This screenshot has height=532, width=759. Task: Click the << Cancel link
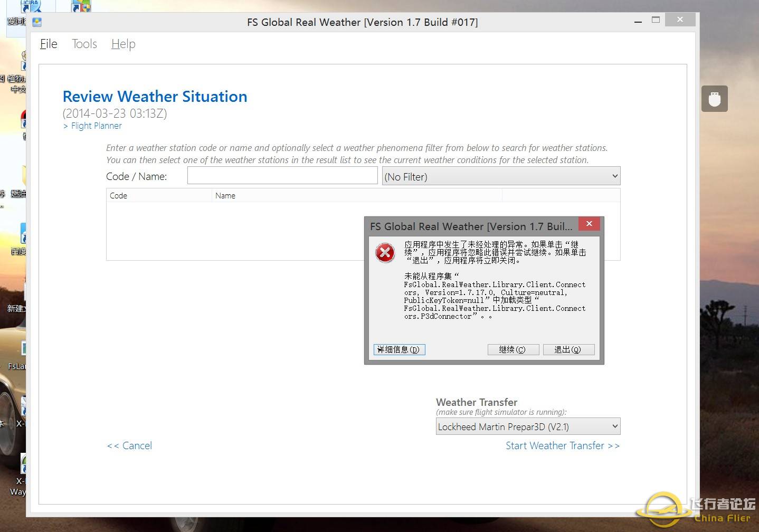click(x=129, y=445)
